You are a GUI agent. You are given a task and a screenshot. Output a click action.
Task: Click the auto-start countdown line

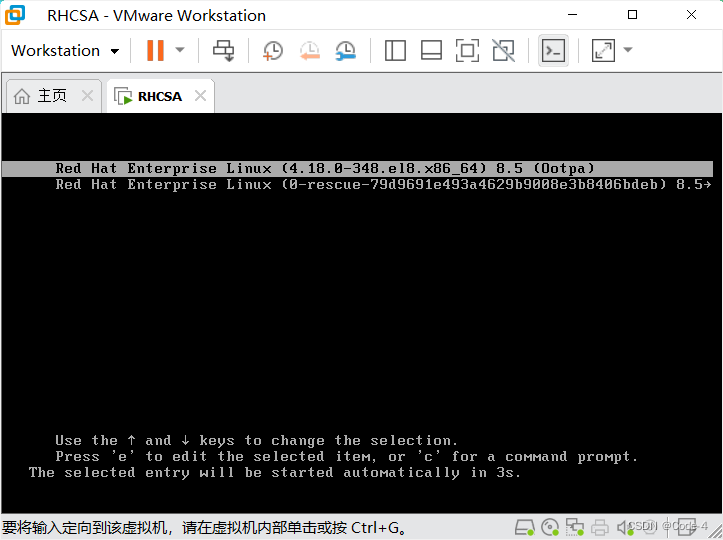[x=275, y=473]
